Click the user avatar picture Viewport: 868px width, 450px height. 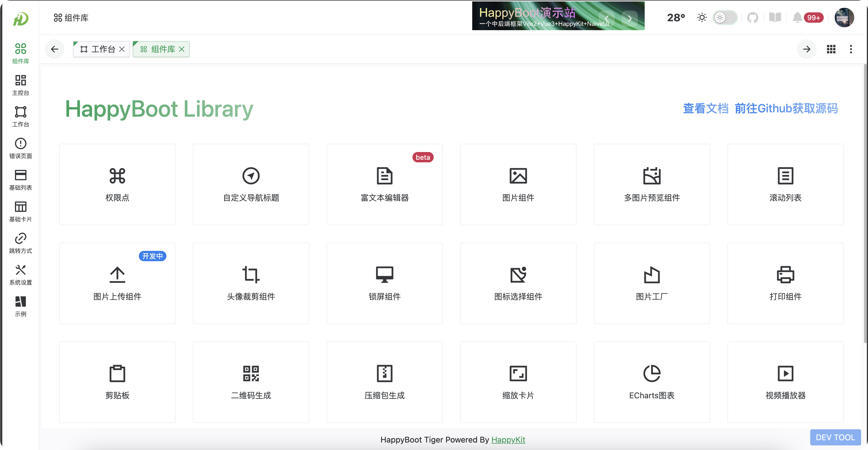pyautogui.click(x=844, y=18)
